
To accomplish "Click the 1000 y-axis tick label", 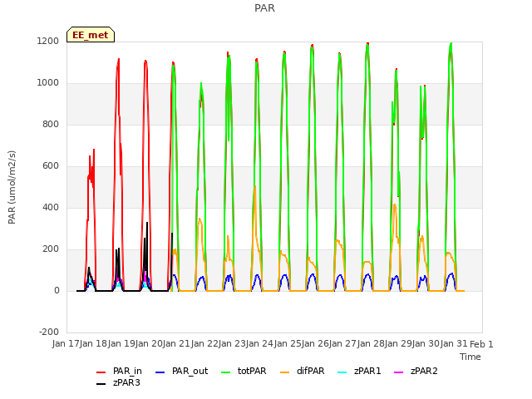I will tap(48, 83).
